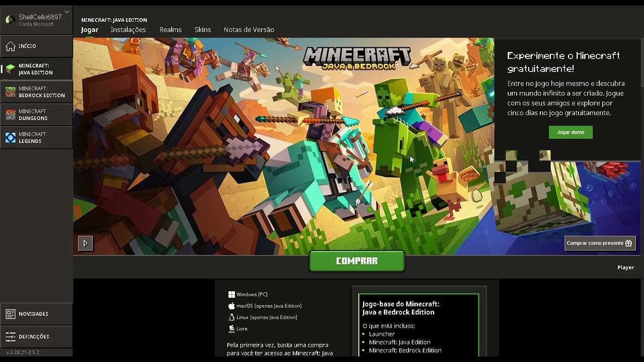Click the macOS (apenas Java Edition) text
This screenshot has height=362, width=644.
[269, 306]
